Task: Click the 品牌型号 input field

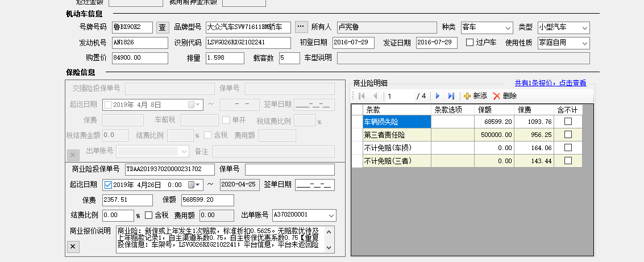Action: pos(248,27)
